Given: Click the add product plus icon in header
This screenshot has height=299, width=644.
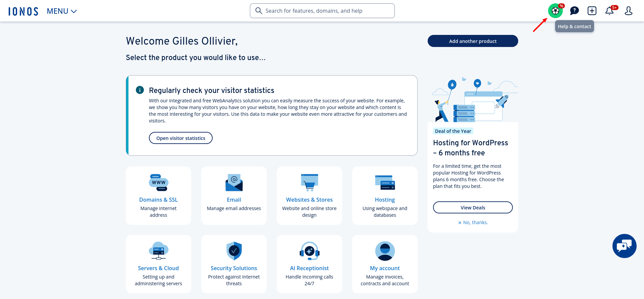Looking at the screenshot, I should 592,11.
